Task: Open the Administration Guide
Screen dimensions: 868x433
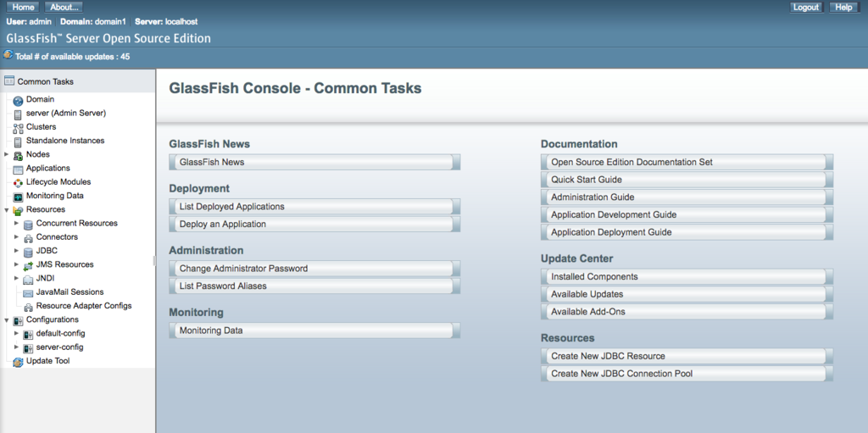Action: [687, 197]
